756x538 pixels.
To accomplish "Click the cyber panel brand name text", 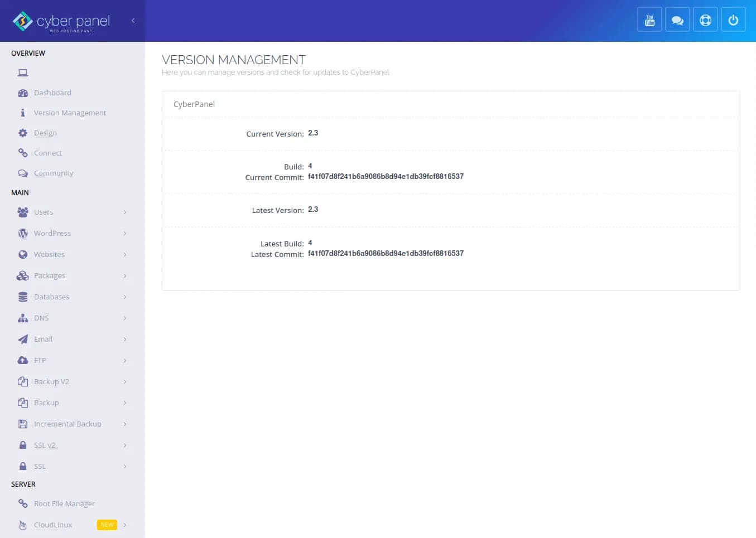I will click(73, 21).
